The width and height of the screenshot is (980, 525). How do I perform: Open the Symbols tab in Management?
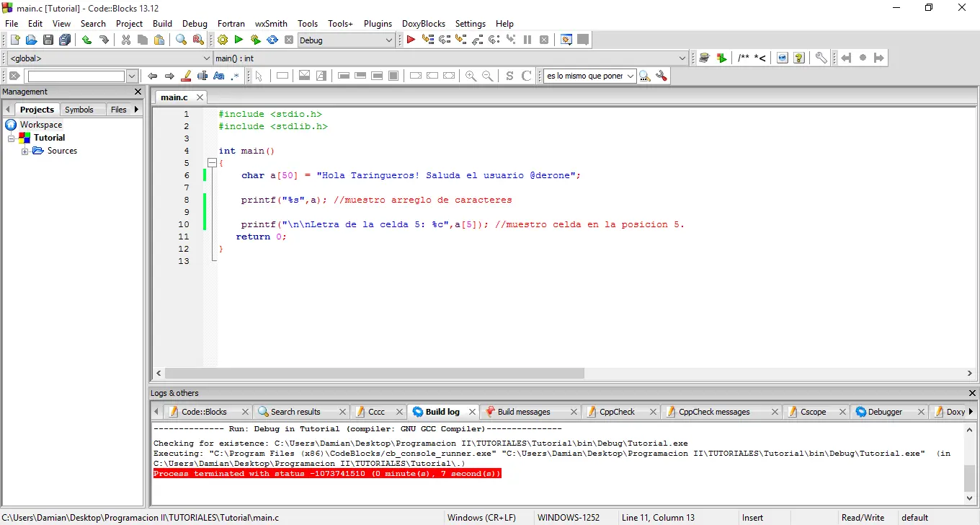(79, 110)
